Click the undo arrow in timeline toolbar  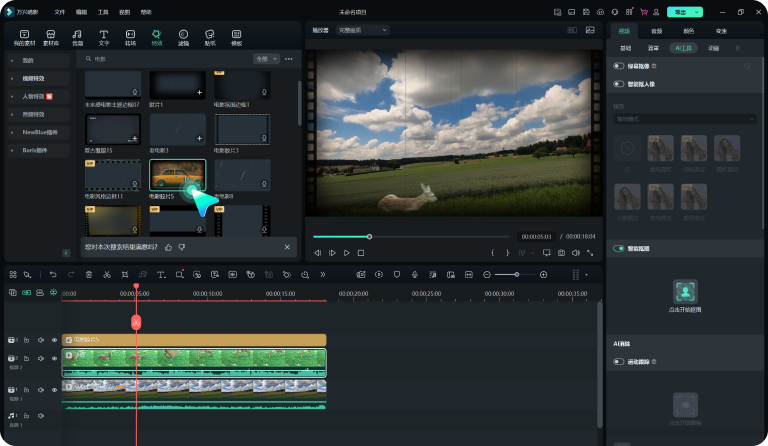coord(52,274)
